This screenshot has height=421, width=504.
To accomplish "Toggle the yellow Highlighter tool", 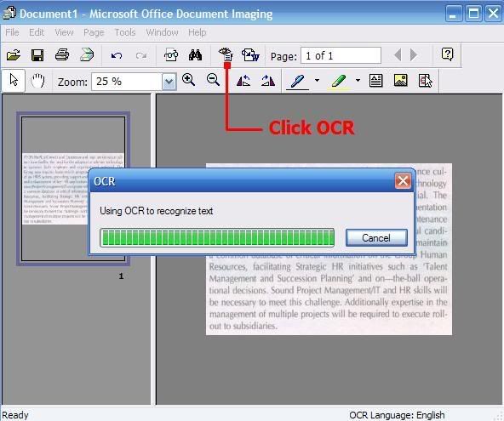I will [339, 81].
